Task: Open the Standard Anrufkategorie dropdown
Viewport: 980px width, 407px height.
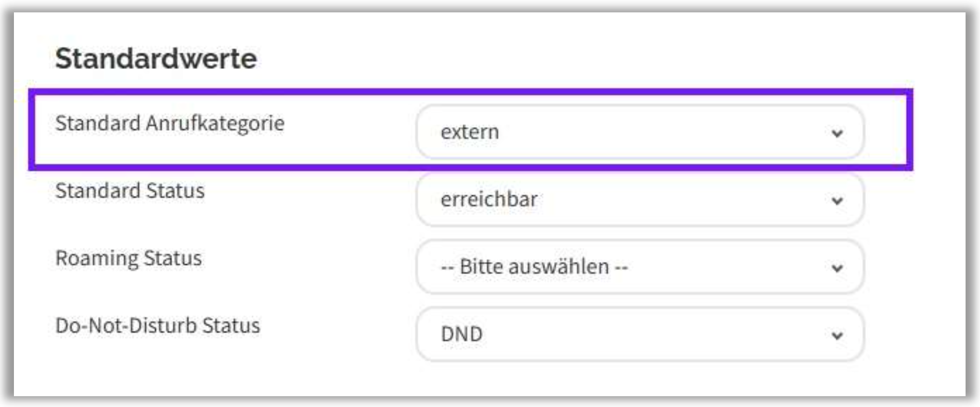Action: 640,132
